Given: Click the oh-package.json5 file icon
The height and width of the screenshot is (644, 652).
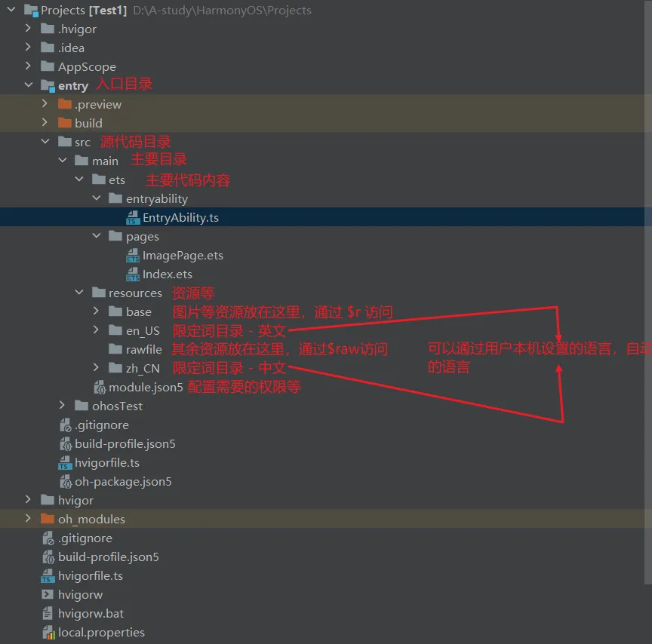Looking at the screenshot, I should click(66, 482).
